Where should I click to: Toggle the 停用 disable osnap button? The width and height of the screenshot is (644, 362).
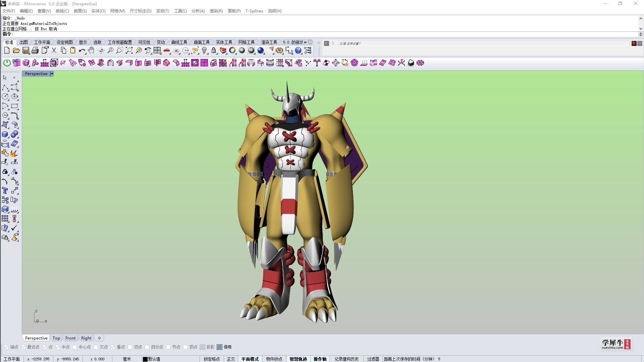[220, 347]
